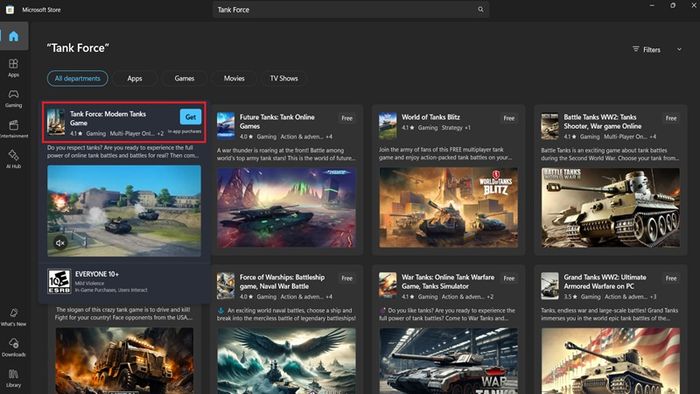The image size is (700, 394).
Task: Open Force of Warships: Battleship game title
Action: pyautogui.click(x=282, y=282)
